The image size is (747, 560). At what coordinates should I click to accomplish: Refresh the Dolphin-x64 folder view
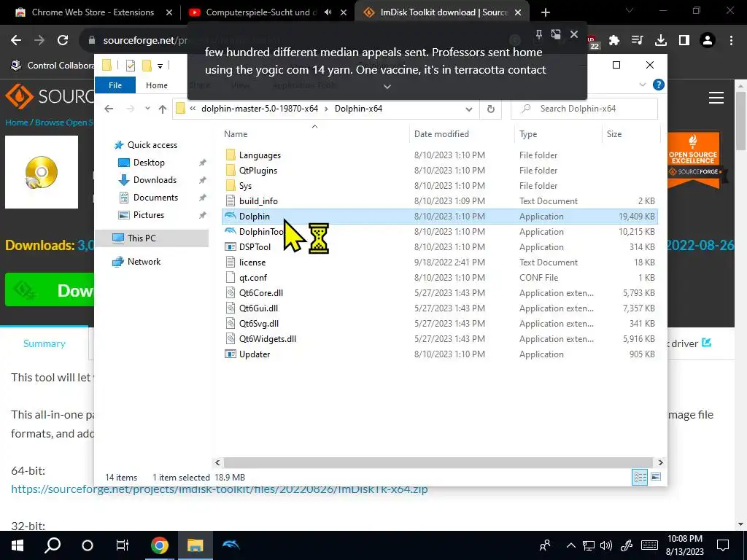[491, 109]
